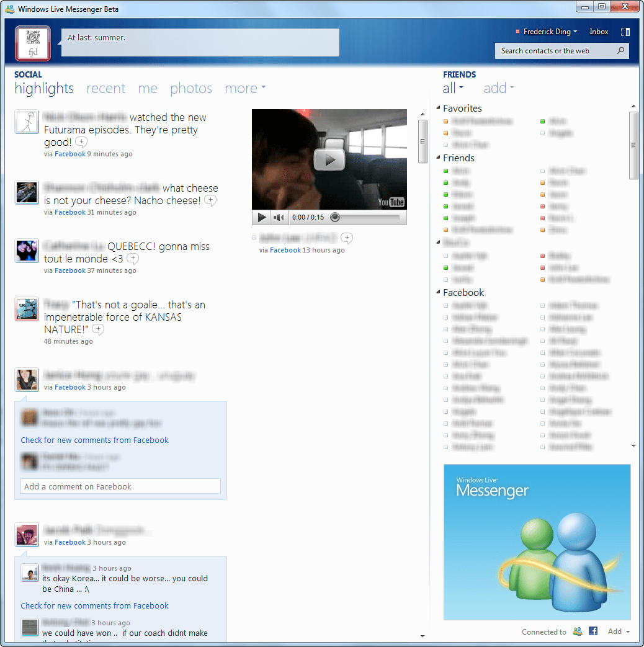Comment on the KANSAS NATURE post
This screenshot has width=644, height=647.
tap(98, 329)
